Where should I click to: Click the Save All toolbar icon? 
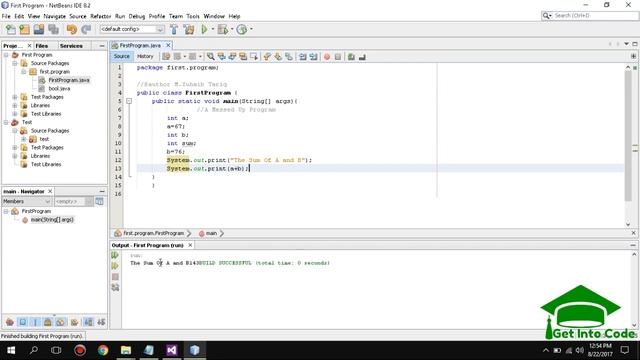pyautogui.click(x=53, y=29)
